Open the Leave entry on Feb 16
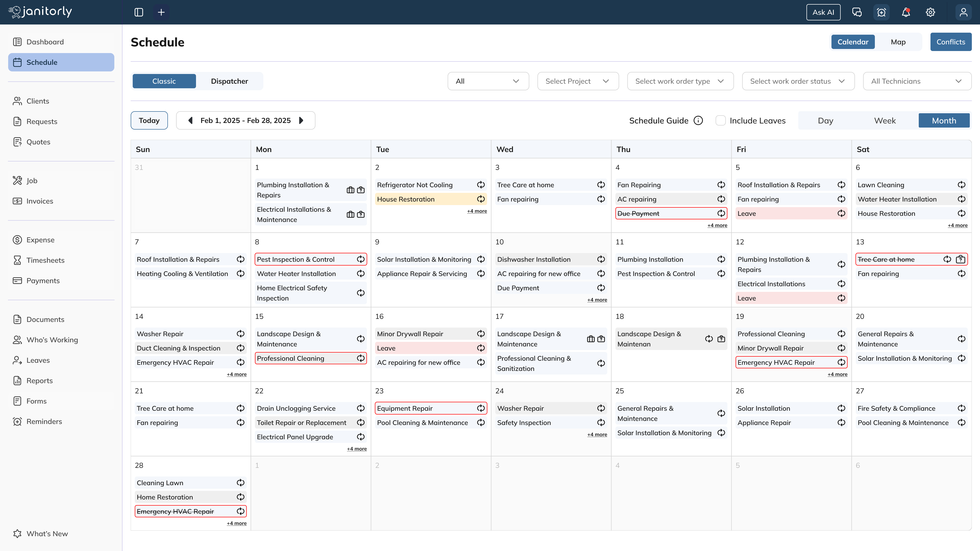 [431, 348]
